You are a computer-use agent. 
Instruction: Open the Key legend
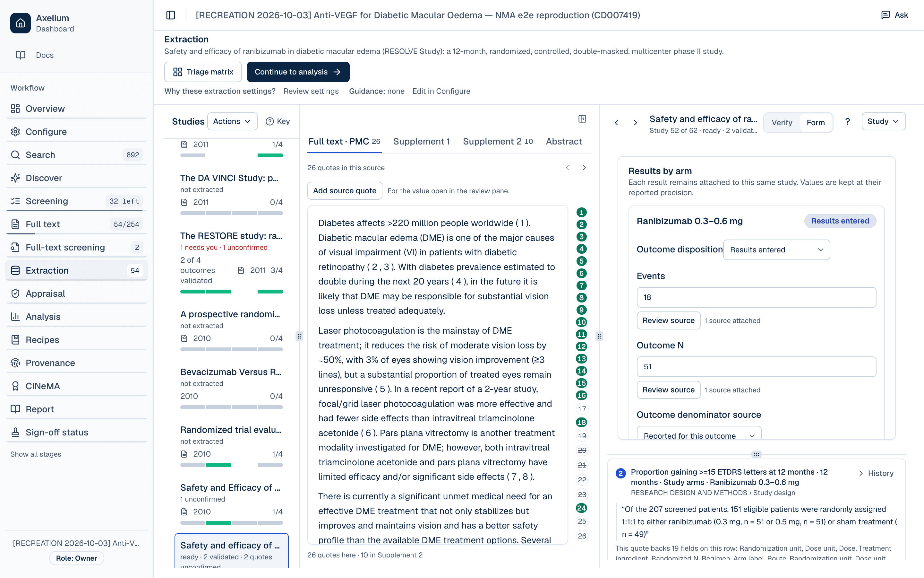point(278,121)
